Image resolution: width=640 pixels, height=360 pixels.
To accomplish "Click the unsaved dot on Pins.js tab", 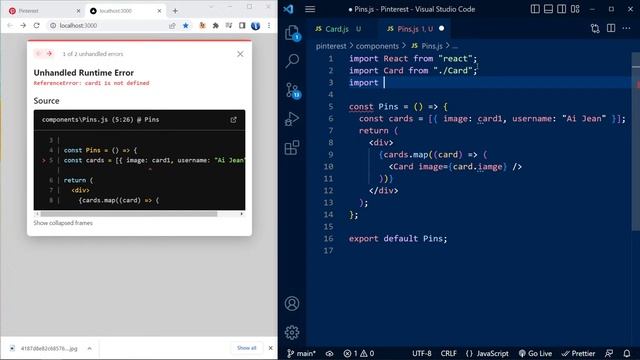I will (x=442, y=29).
